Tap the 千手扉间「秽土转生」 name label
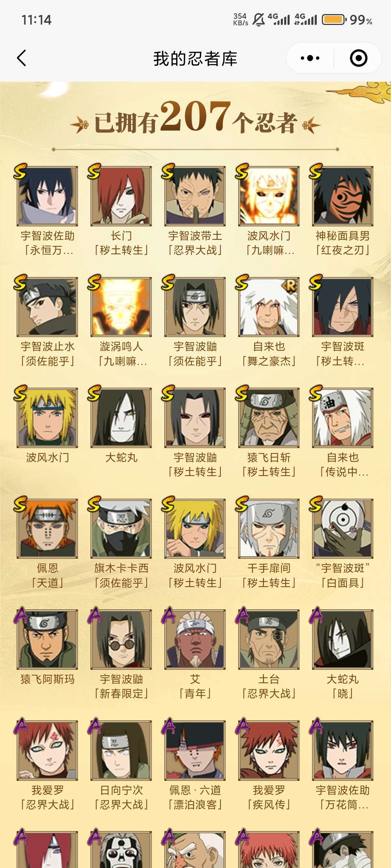The height and width of the screenshot is (868, 391). tap(269, 575)
